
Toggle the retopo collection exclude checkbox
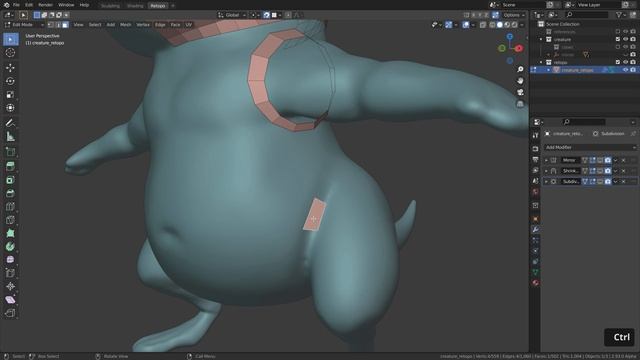coord(618,62)
